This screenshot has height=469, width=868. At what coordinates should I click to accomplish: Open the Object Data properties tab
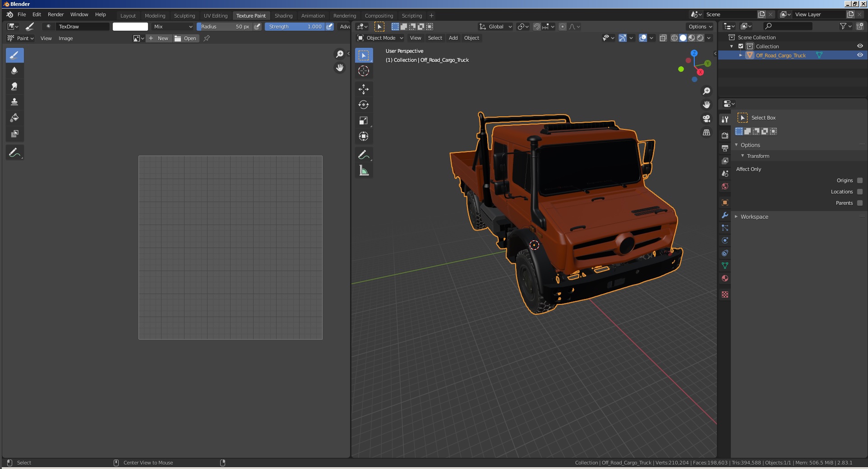pyautogui.click(x=725, y=266)
